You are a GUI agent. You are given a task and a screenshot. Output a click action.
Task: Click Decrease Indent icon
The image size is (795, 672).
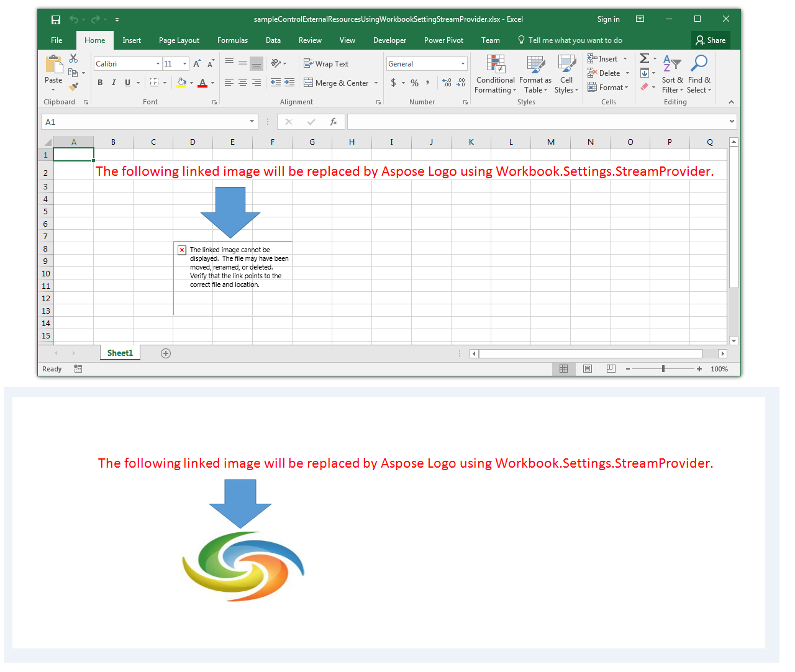(x=276, y=83)
